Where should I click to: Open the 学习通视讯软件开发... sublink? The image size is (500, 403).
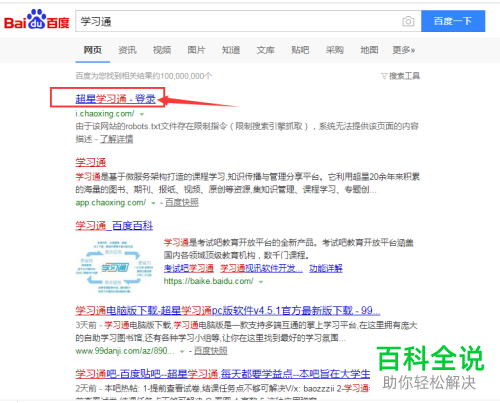[x=261, y=268]
